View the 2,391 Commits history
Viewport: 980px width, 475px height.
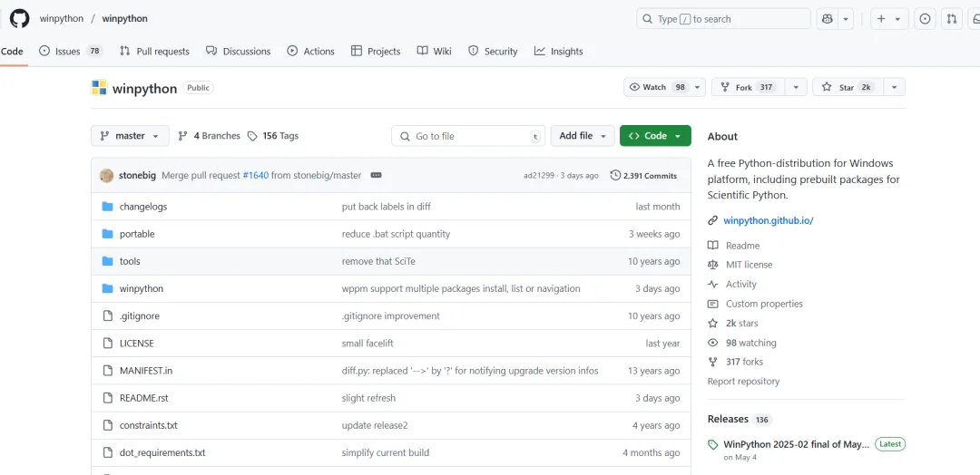tap(643, 175)
